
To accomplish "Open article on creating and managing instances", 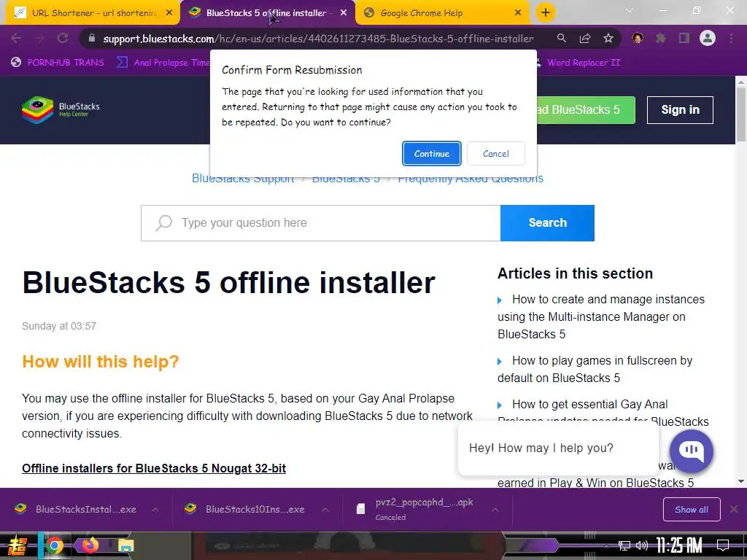I will [600, 316].
